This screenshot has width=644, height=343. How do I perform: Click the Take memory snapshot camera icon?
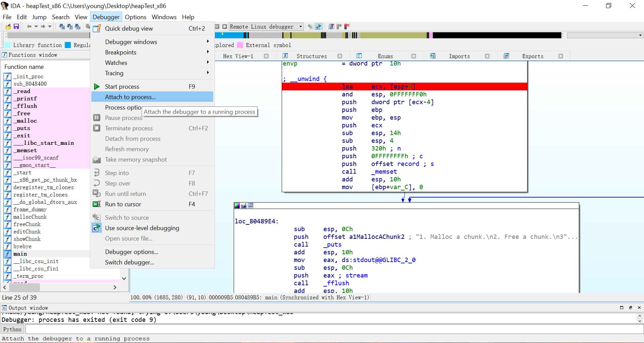tap(97, 160)
